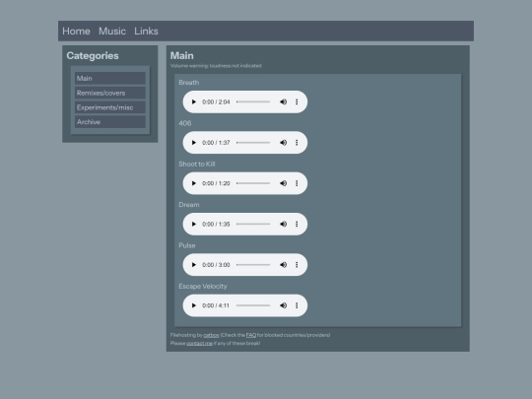Click the 0:00 / 3:00 time display
This screenshot has height=399, width=532.
point(216,265)
